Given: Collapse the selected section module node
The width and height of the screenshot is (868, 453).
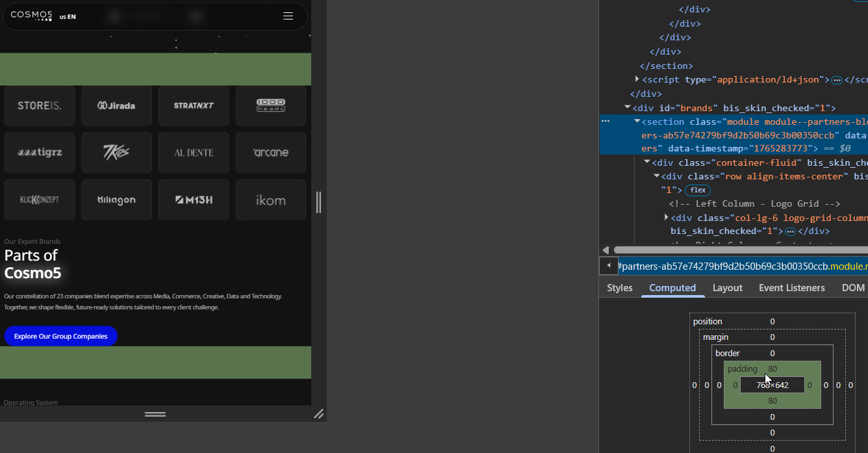Looking at the screenshot, I should pyautogui.click(x=637, y=122).
